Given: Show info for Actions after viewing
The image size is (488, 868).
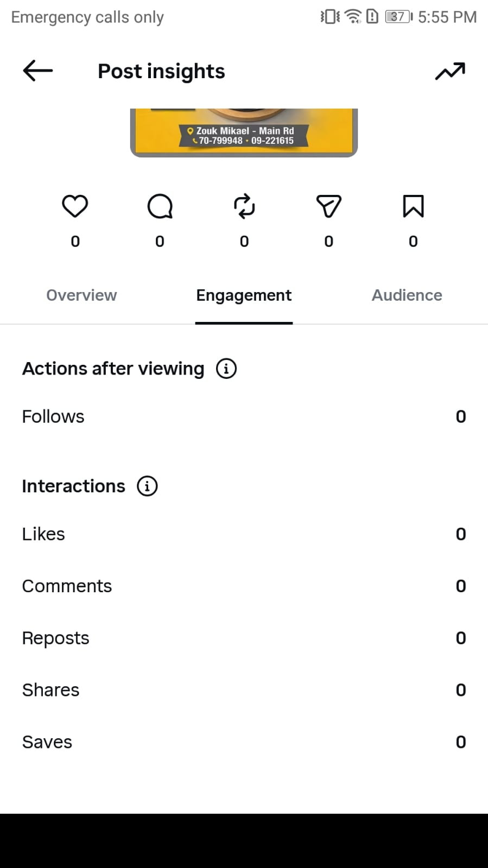Looking at the screenshot, I should click(x=226, y=369).
